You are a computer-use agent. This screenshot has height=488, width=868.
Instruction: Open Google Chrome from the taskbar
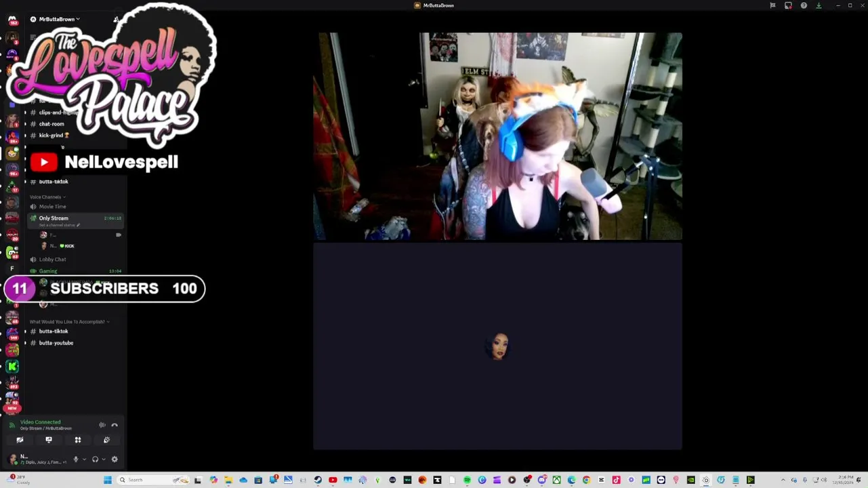click(x=586, y=480)
